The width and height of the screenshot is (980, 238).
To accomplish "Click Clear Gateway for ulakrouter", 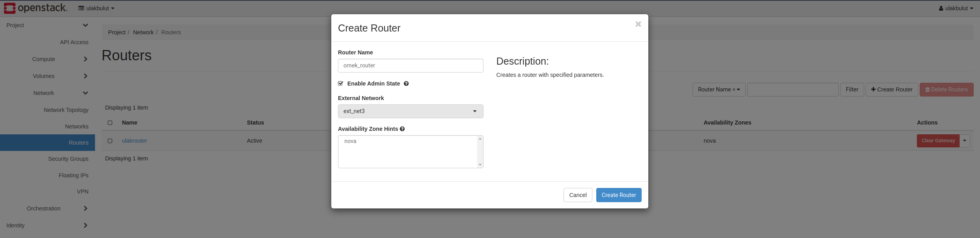I will (938, 141).
